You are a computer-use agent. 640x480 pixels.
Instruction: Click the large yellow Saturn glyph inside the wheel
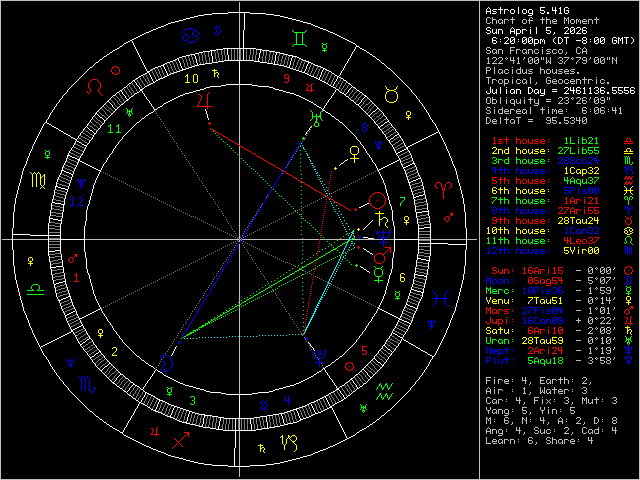point(381,219)
